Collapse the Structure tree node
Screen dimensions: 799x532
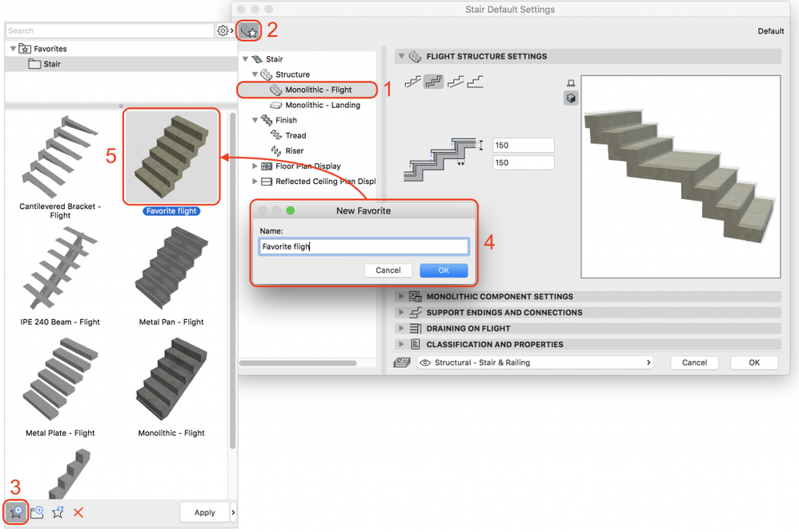[255, 74]
